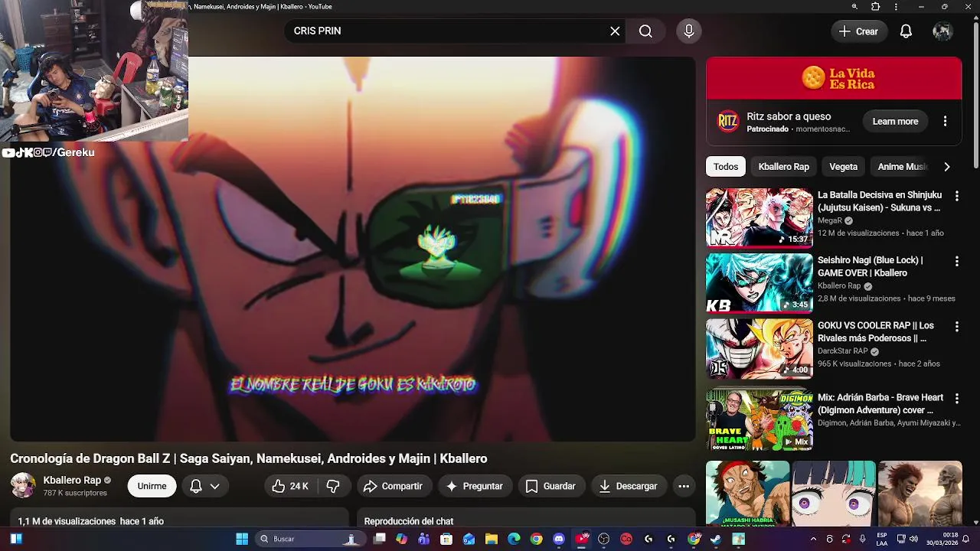Open options for Adrián Barba Mix
980x551 pixels.
tap(956, 398)
